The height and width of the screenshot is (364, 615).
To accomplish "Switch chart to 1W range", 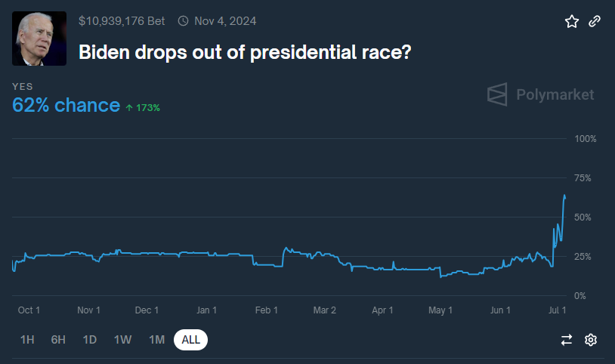I will [122, 340].
